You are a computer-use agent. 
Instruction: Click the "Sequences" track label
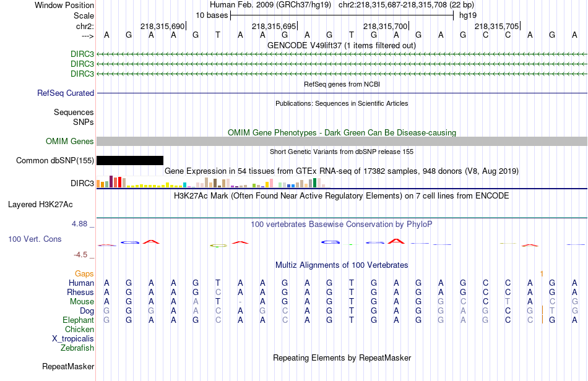pyautogui.click(x=74, y=113)
